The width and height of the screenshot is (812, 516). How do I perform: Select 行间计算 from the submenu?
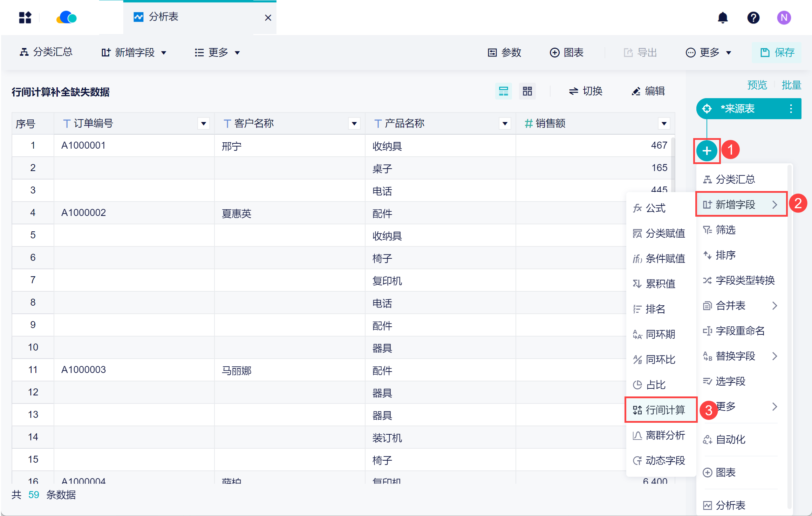[661, 410]
